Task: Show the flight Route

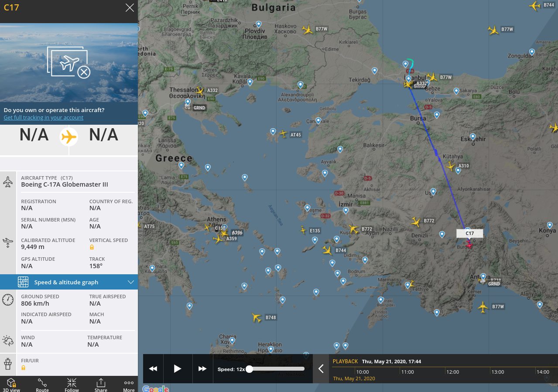Action: 42,384
